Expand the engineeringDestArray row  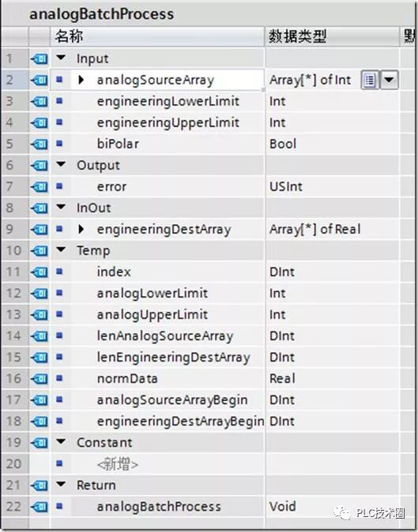81,229
